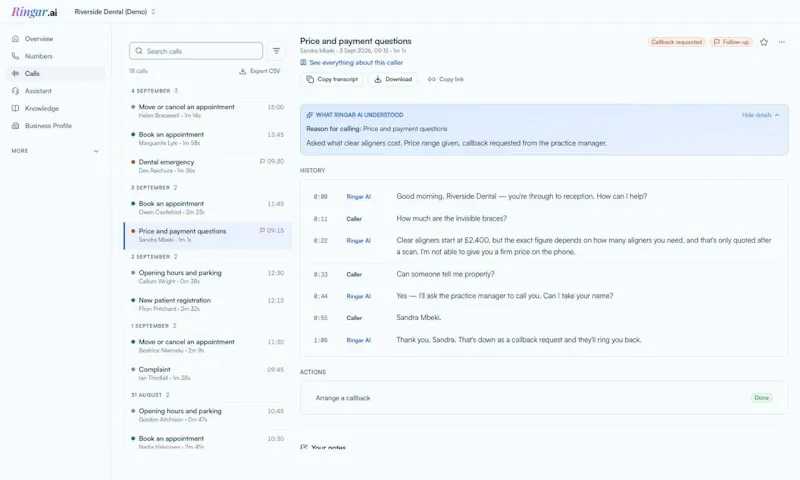Open the more options ellipsis menu
Viewport: 800px width, 480px height.
click(782, 42)
